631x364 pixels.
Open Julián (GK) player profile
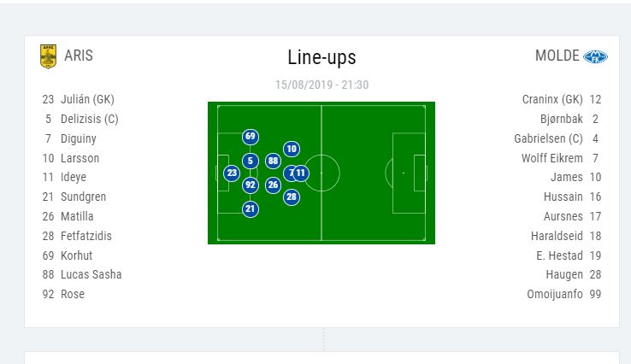(x=87, y=99)
